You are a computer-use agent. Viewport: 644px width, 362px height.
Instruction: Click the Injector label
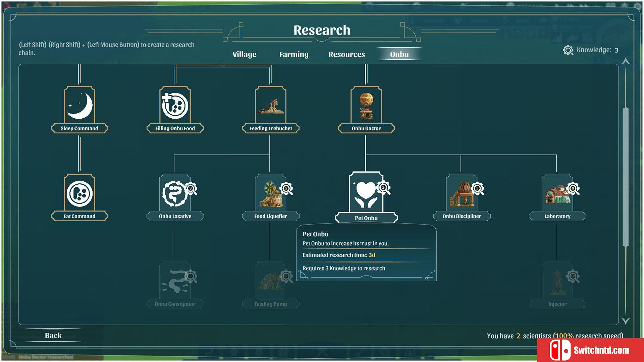tap(557, 304)
